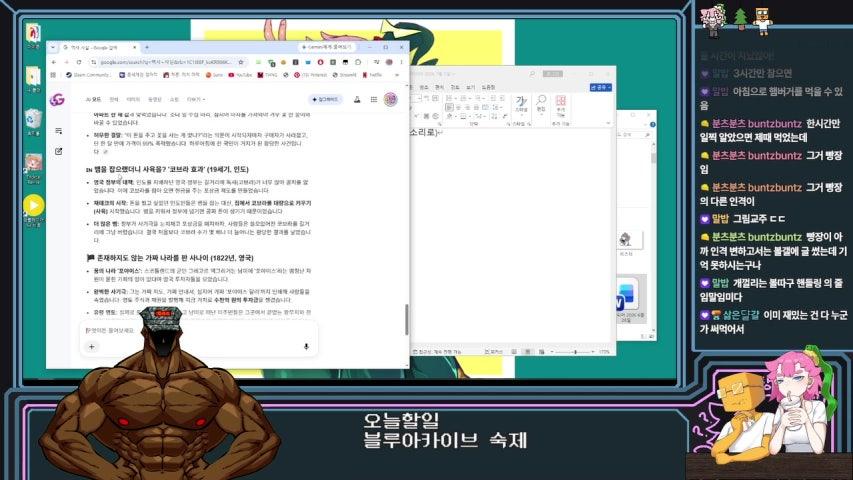Click Word zoom in plus button
Screen dimensions: 853x480
593,352
